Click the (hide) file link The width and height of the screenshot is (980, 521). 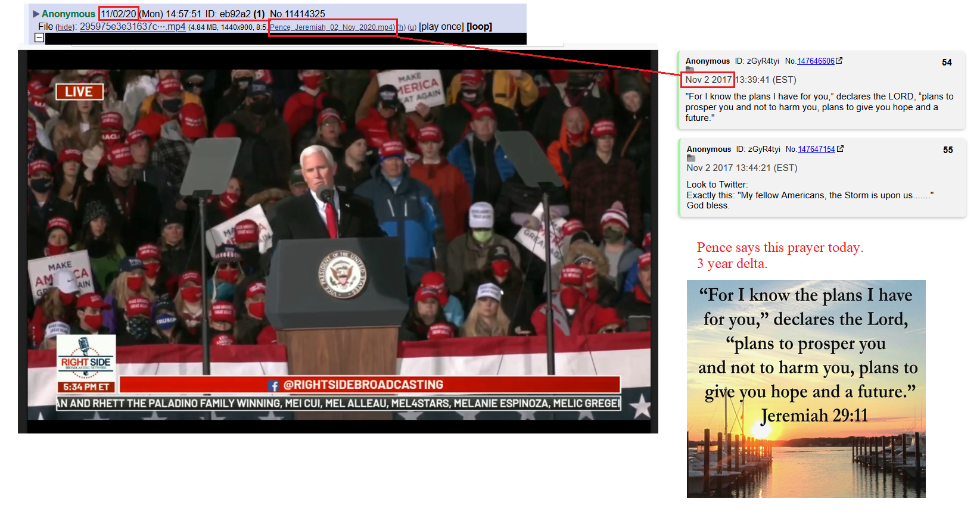tap(66, 27)
